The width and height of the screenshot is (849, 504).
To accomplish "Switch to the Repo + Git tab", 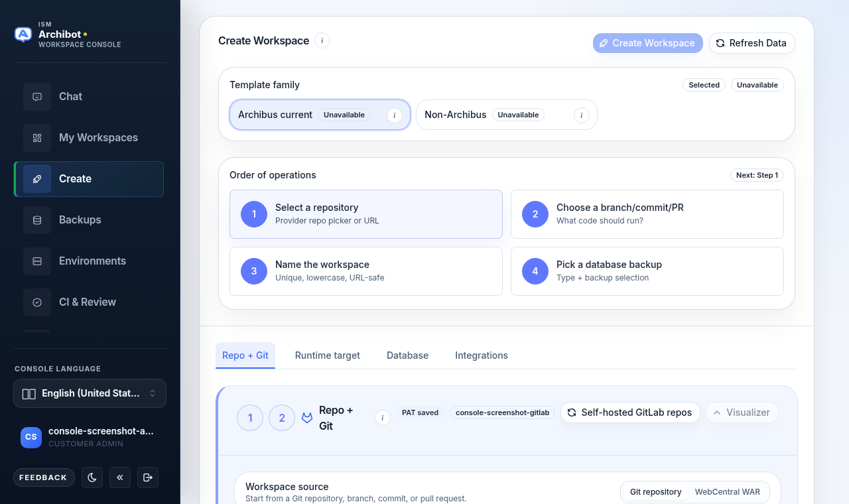I will 245,355.
